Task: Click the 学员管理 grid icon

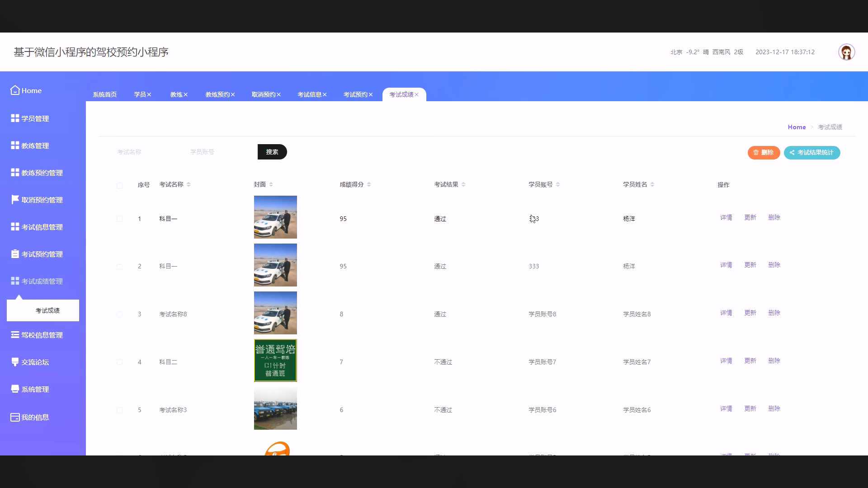Action: (15, 118)
